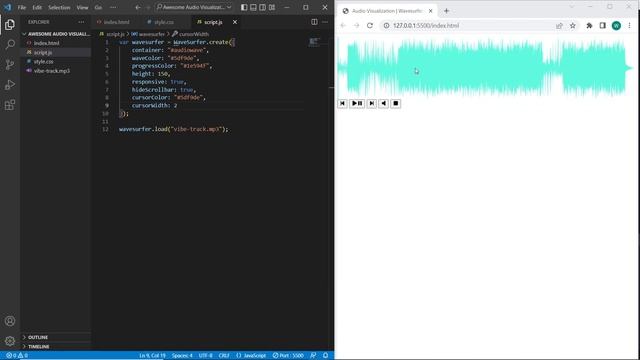This screenshot has height=360, width=640.
Task: Click the browser address bar URL
Action: (426, 25)
